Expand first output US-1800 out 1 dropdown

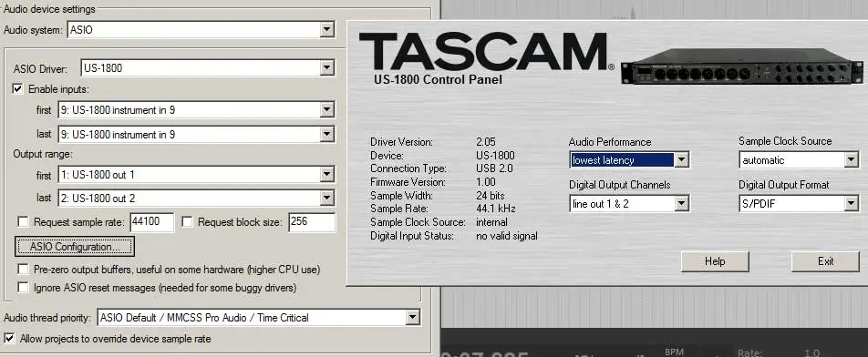pyautogui.click(x=327, y=175)
